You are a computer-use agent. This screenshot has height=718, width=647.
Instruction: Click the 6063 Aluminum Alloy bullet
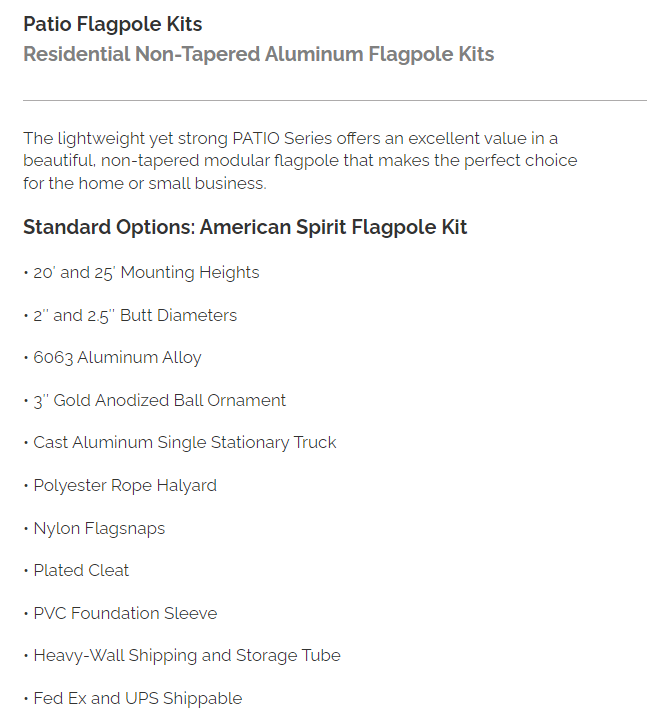tap(117, 358)
